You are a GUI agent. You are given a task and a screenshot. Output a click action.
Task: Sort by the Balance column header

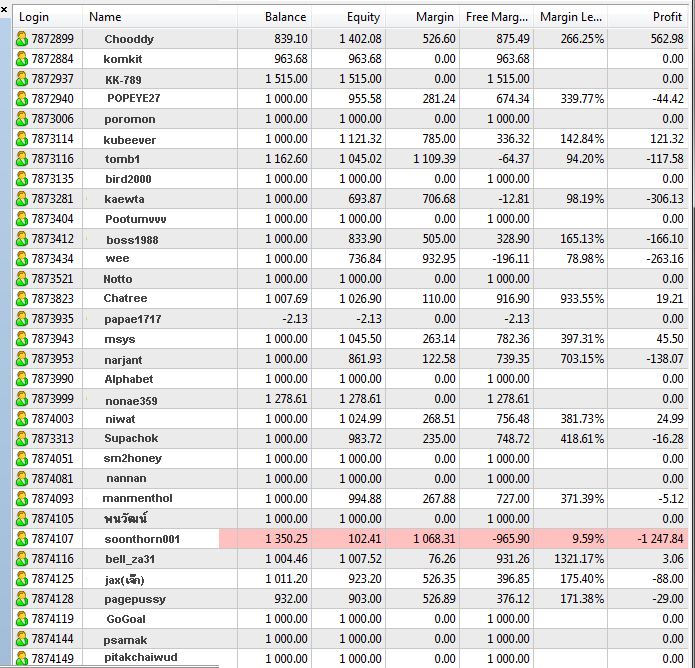pos(274,17)
